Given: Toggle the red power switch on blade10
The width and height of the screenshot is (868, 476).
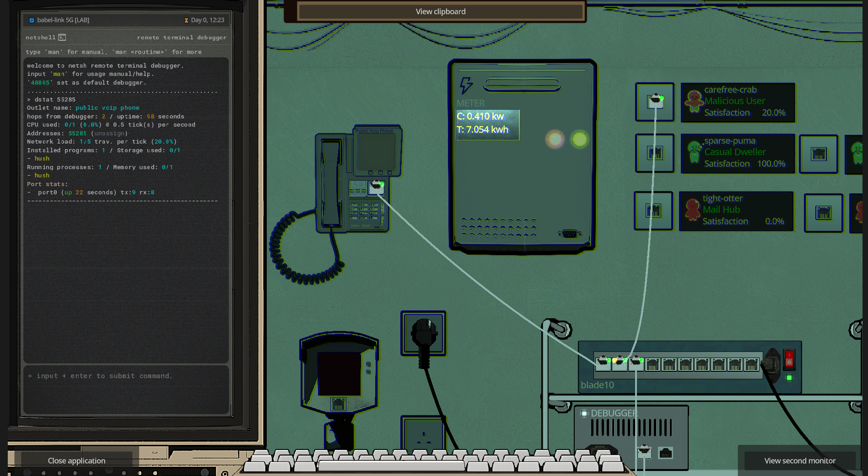Looking at the screenshot, I should [789, 358].
